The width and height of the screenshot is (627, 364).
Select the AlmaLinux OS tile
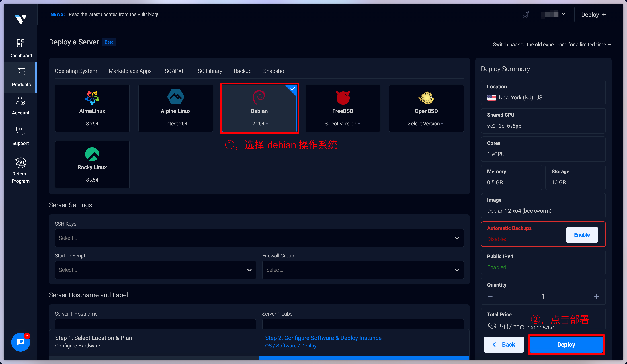pyautogui.click(x=92, y=108)
